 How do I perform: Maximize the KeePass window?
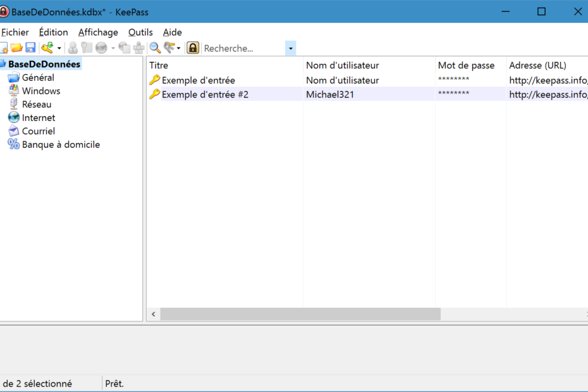541,11
